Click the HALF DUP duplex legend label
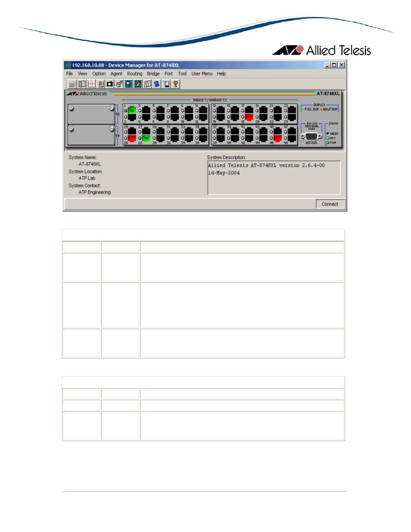 pyautogui.click(x=330, y=109)
